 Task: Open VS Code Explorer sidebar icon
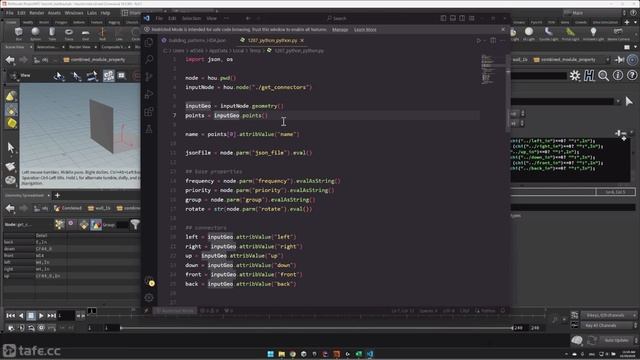click(x=149, y=42)
